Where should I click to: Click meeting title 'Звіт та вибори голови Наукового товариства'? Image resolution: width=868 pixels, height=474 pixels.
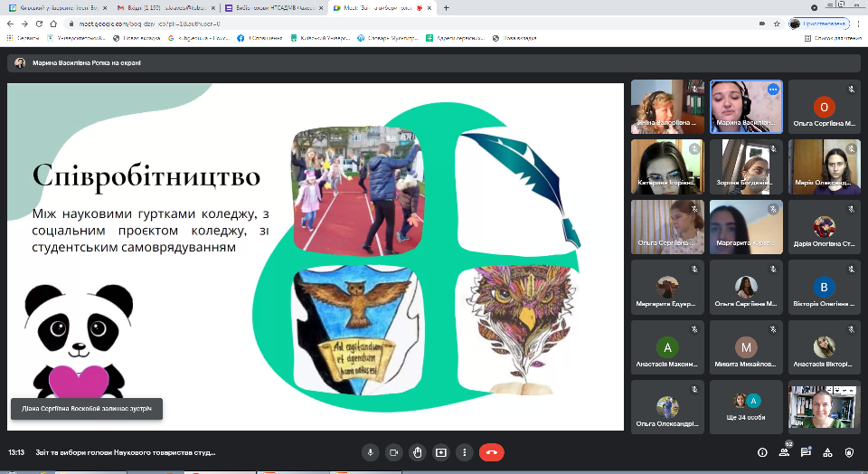pyautogui.click(x=126, y=452)
